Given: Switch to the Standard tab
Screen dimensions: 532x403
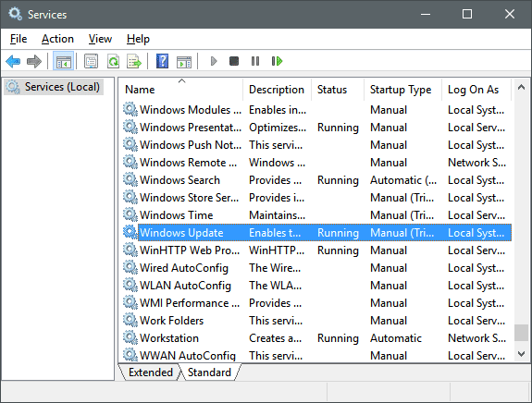Looking at the screenshot, I should pyautogui.click(x=209, y=372).
